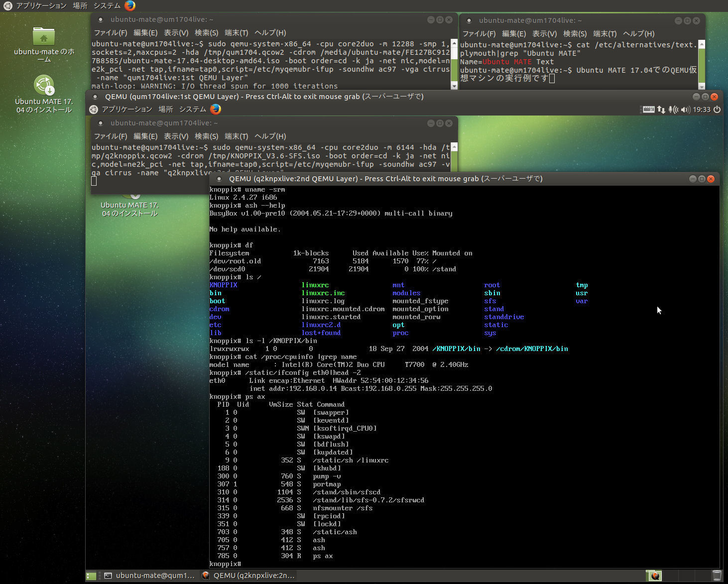The image size is (728, 584).
Task: Open the trash icon in bottom panel
Action: (x=716, y=576)
